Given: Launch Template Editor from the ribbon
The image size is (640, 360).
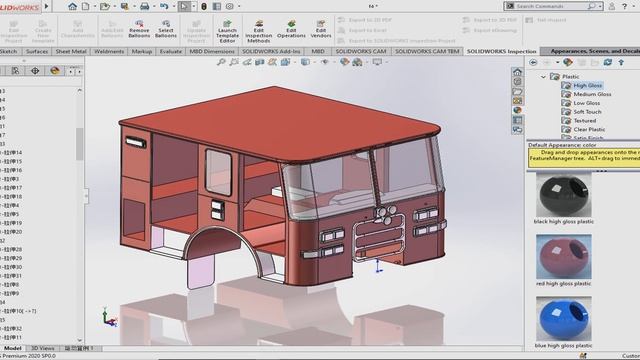Looking at the screenshot, I should tap(227, 31).
